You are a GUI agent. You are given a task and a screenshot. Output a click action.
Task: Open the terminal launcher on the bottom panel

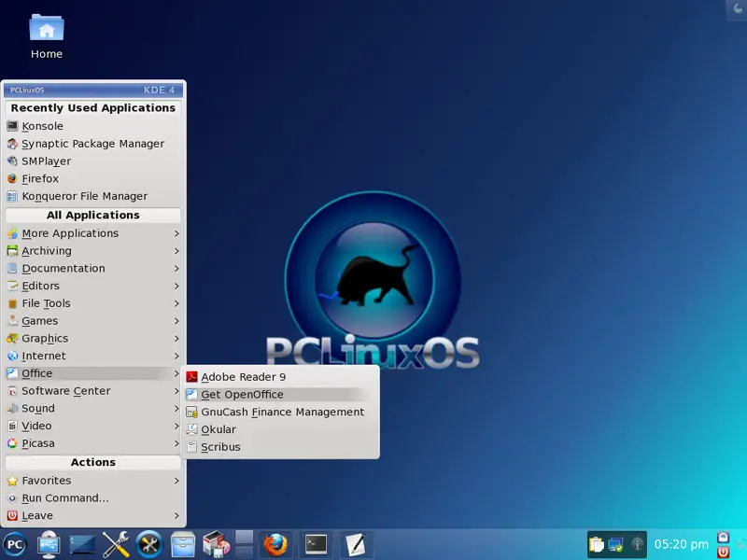tap(316, 544)
